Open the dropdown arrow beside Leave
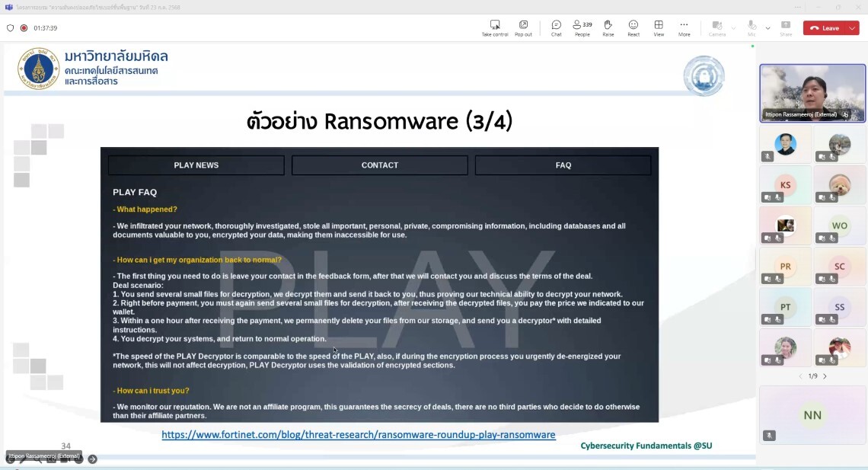 tap(853, 28)
